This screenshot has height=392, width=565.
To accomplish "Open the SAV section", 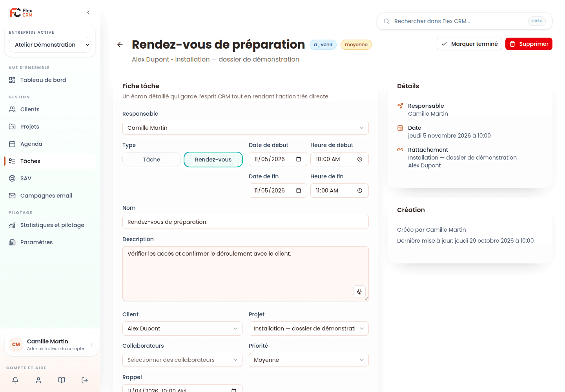I will point(50,178).
